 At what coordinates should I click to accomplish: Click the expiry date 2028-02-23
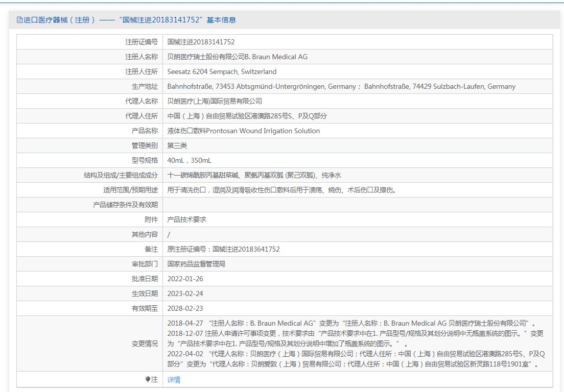185,308
